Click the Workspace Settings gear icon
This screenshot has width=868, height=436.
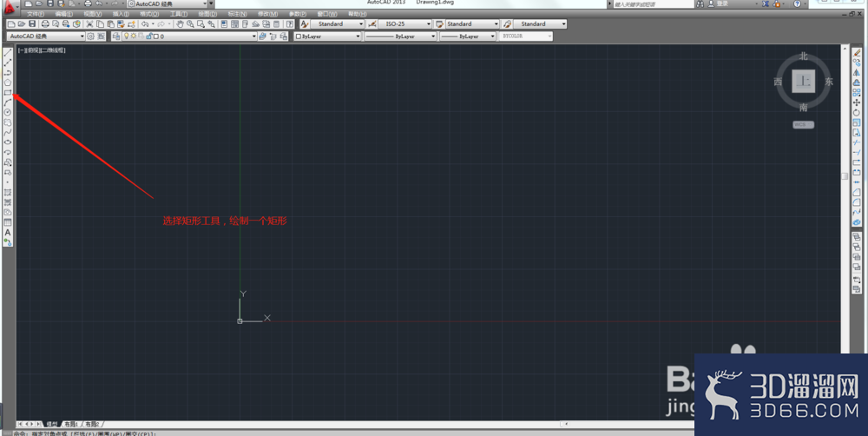91,36
